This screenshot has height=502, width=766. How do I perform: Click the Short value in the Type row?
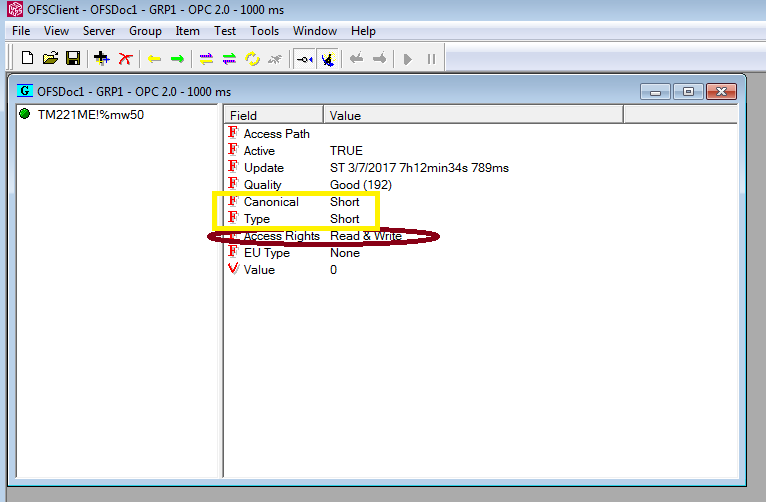344,219
